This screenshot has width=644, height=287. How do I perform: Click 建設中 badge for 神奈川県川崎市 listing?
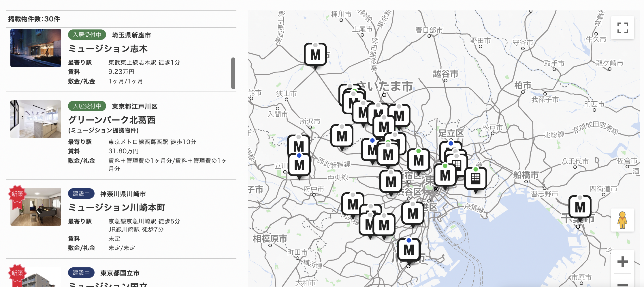81,194
